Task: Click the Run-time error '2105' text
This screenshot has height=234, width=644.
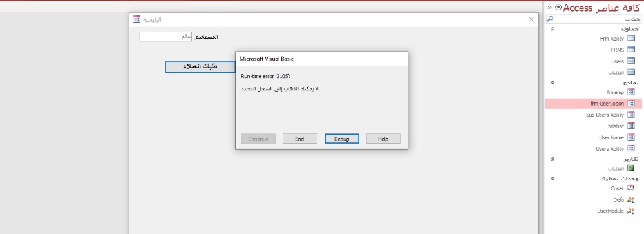Action: click(x=266, y=76)
